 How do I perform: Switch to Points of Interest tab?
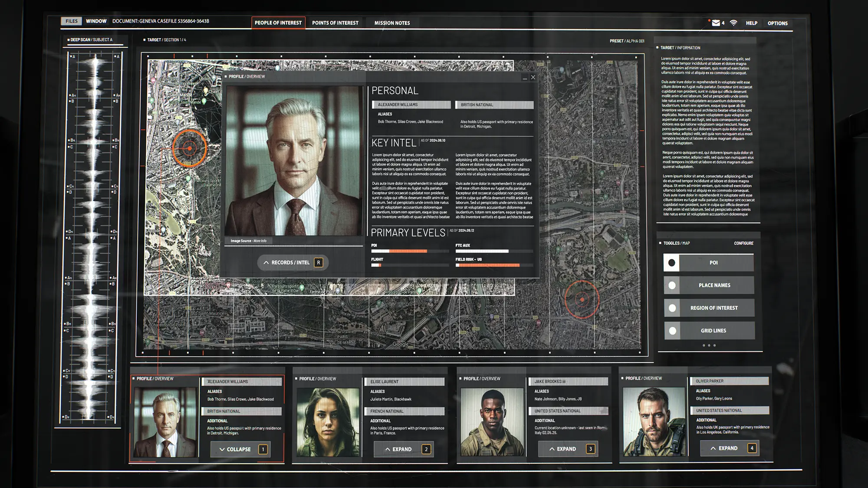(x=335, y=23)
